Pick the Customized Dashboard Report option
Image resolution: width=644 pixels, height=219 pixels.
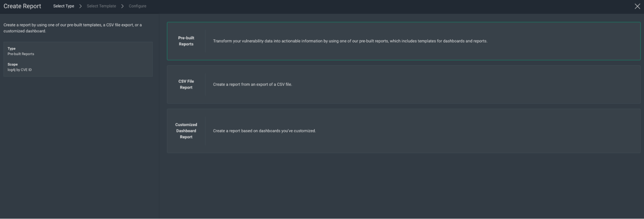coord(186,131)
